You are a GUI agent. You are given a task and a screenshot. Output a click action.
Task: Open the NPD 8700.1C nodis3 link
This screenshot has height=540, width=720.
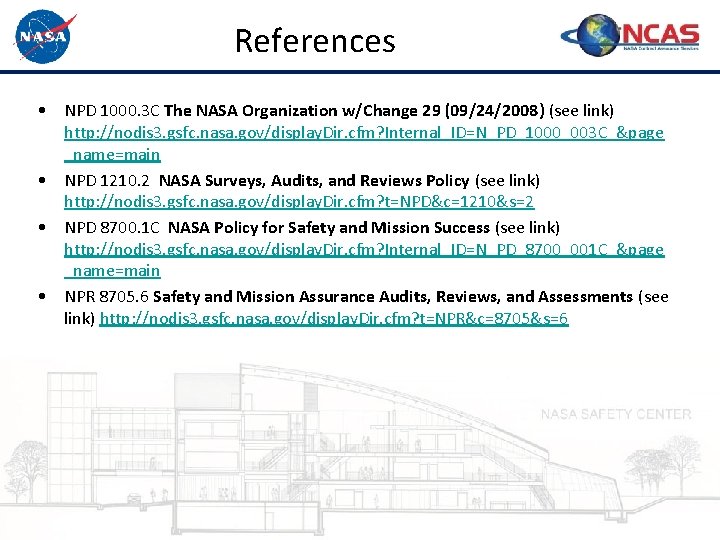(x=364, y=260)
